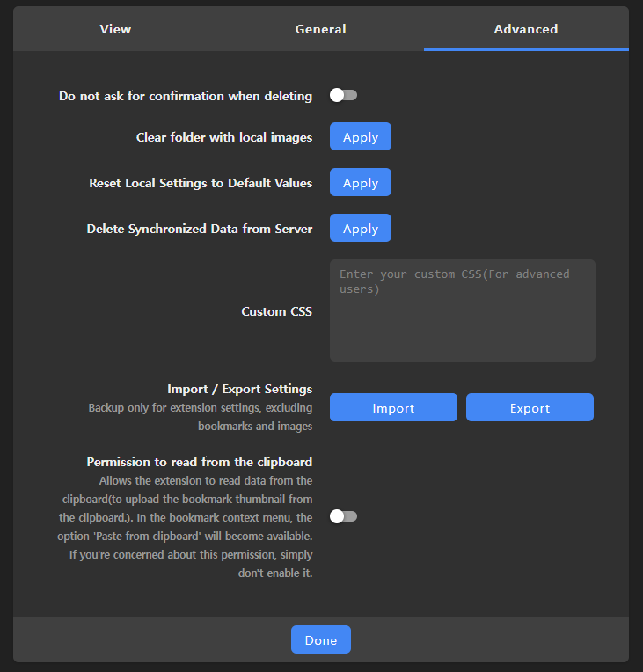Apply 'Delete Synchronized Data from Server'
The width and height of the screenshot is (643, 672).
pyautogui.click(x=361, y=228)
